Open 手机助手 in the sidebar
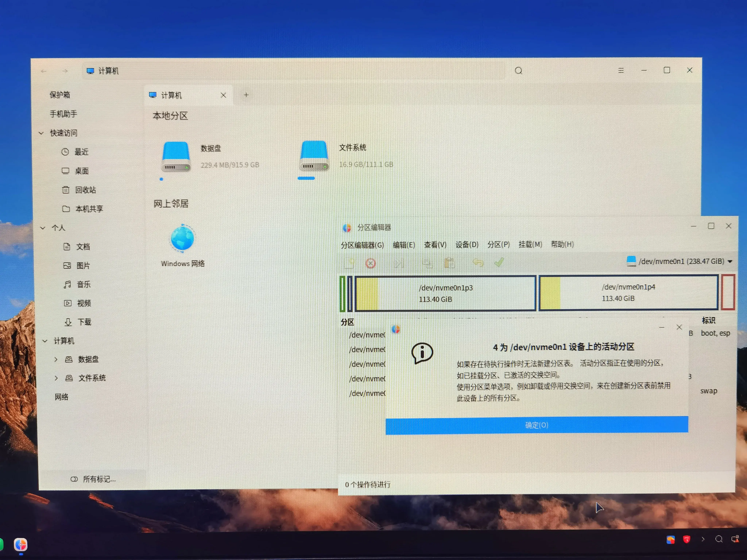The image size is (747, 560). (63, 114)
